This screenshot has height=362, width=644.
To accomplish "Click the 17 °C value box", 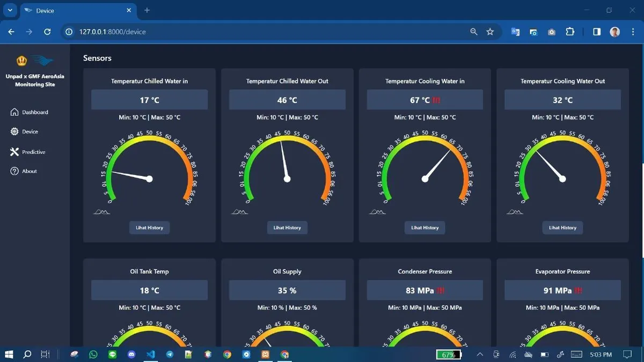I will click(x=149, y=100).
